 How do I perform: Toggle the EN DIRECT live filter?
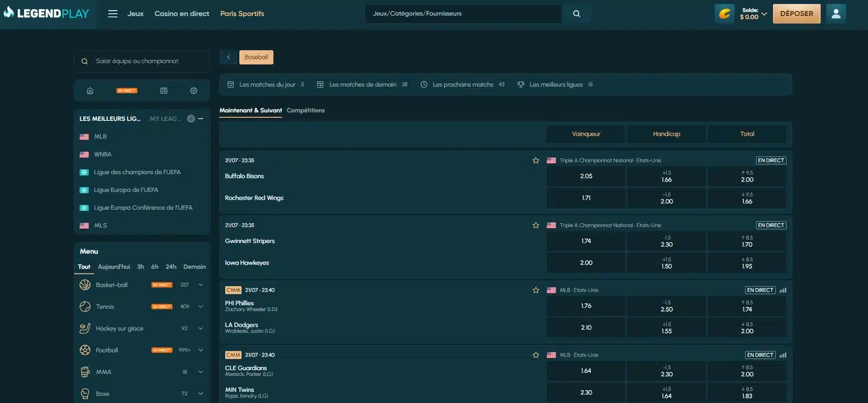126,91
